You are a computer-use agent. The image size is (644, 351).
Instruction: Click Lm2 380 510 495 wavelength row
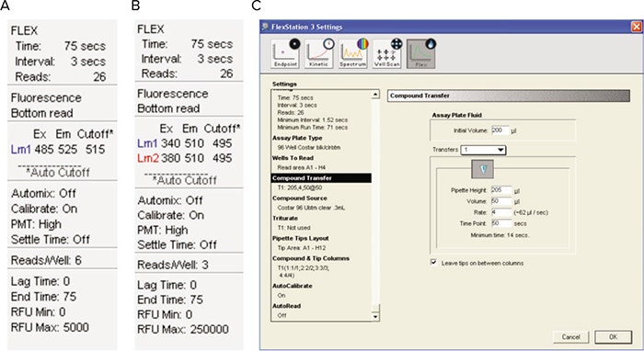[x=184, y=158]
